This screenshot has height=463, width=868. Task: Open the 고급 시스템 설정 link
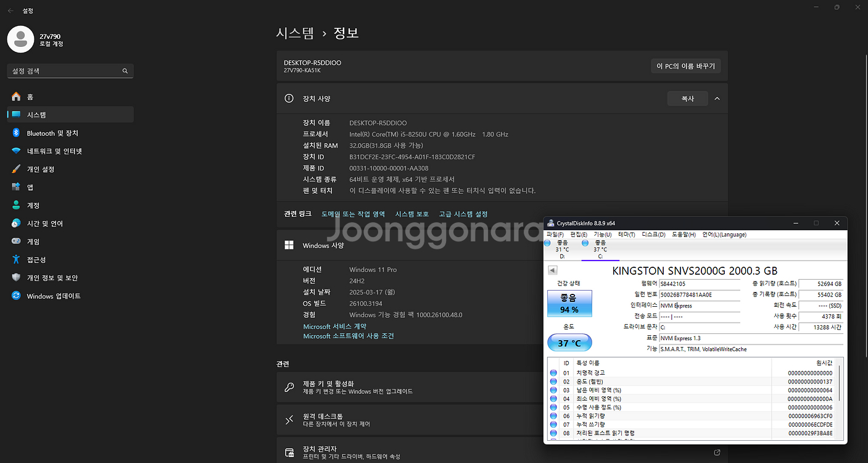coord(463,214)
